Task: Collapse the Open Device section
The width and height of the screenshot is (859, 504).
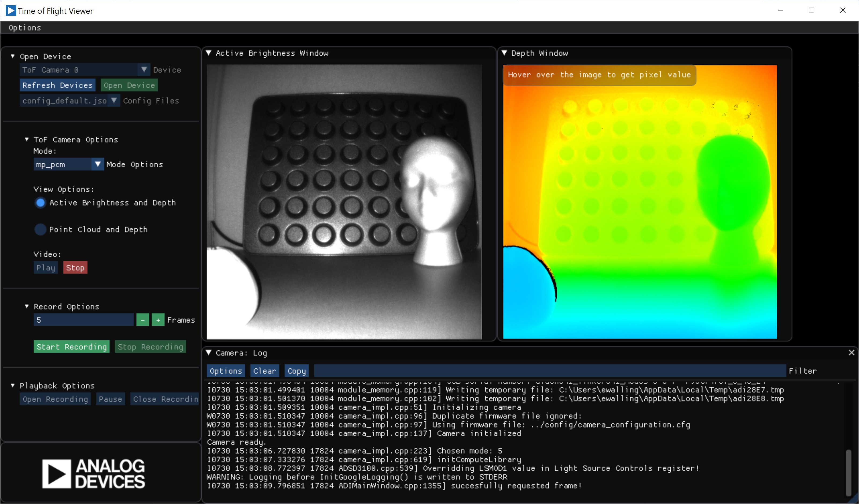Action: [13, 56]
